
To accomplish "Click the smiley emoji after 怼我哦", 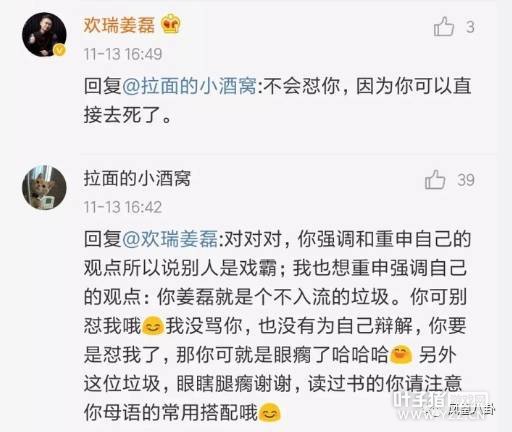I will click(153, 325).
